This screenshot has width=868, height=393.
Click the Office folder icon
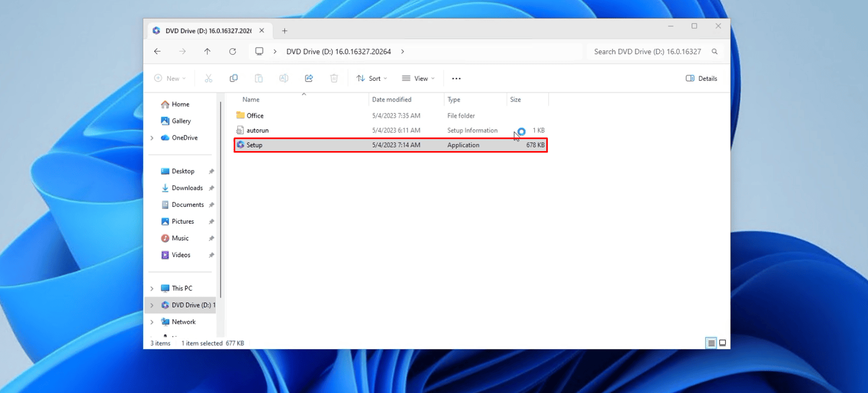click(x=240, y=116)
